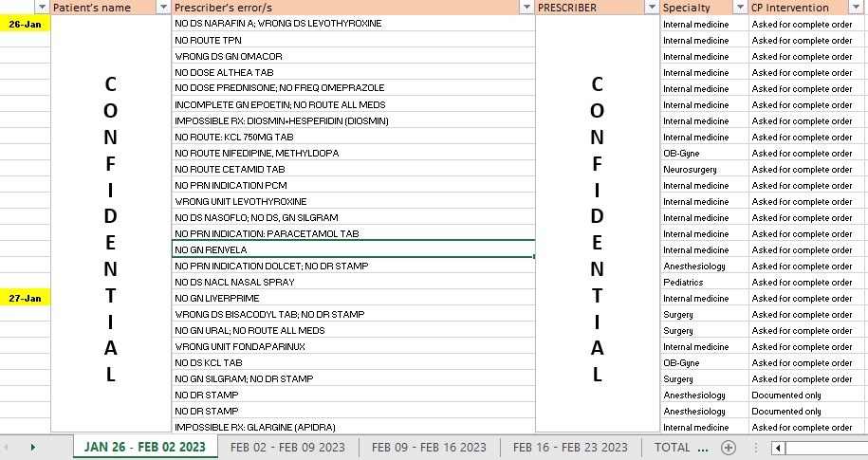Viewport: 868px width, 460px height.
Task: Select the Specialty header cell
Action: click(x=704, y=8)
